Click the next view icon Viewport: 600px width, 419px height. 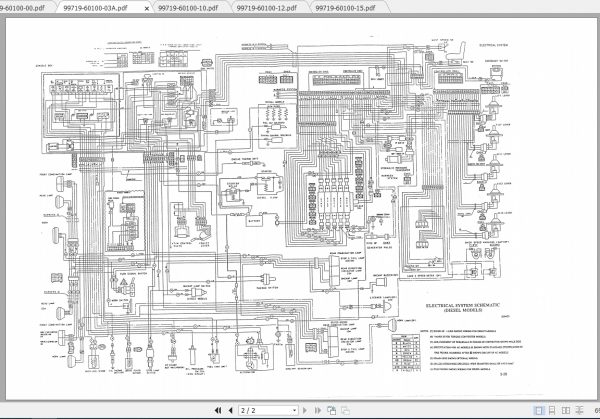tap(345, 410)
